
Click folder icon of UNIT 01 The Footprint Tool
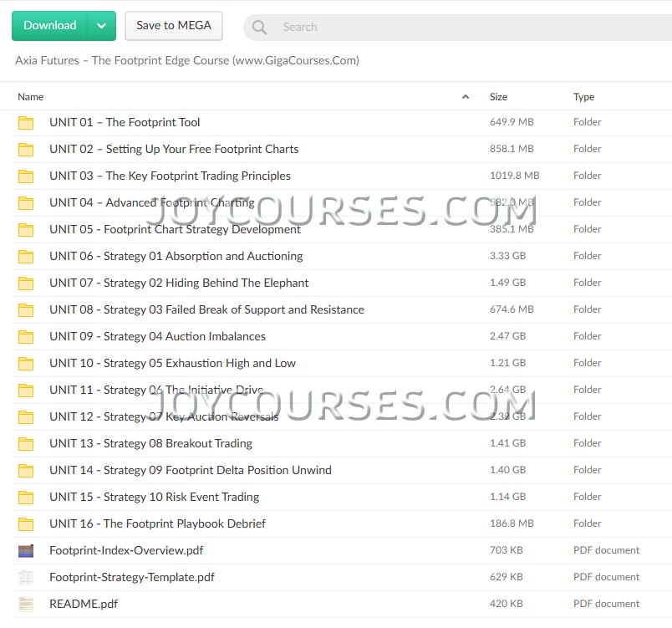(x=26, y=123)
